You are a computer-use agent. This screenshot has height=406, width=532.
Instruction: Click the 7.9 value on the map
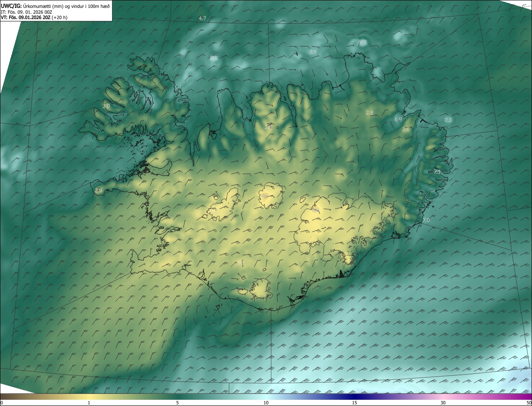313,52
